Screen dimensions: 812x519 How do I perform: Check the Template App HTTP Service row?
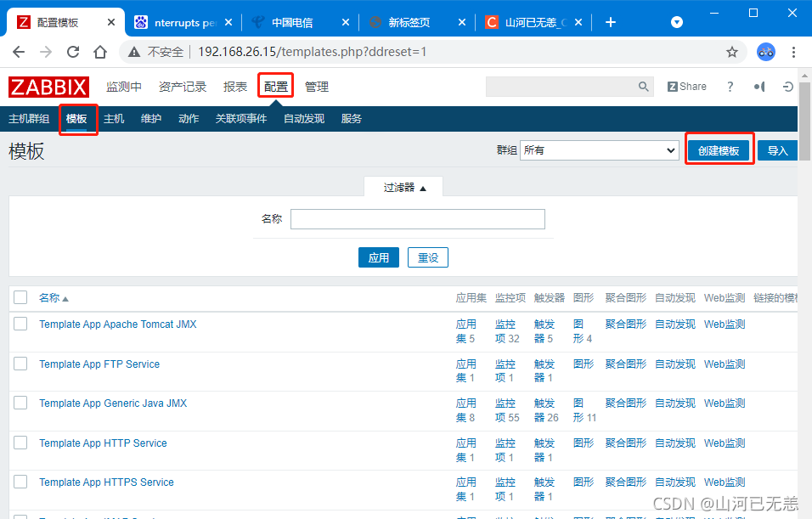[x=20, y=443]
